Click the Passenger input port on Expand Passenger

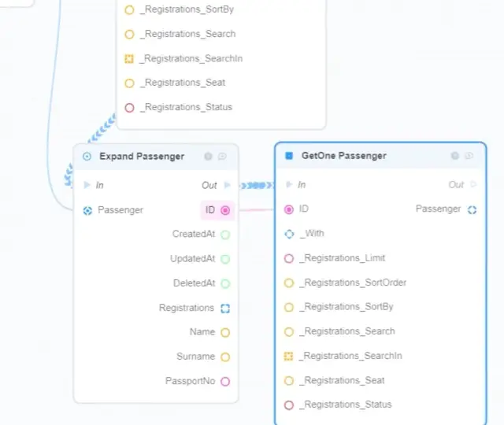tap(87, 210)
